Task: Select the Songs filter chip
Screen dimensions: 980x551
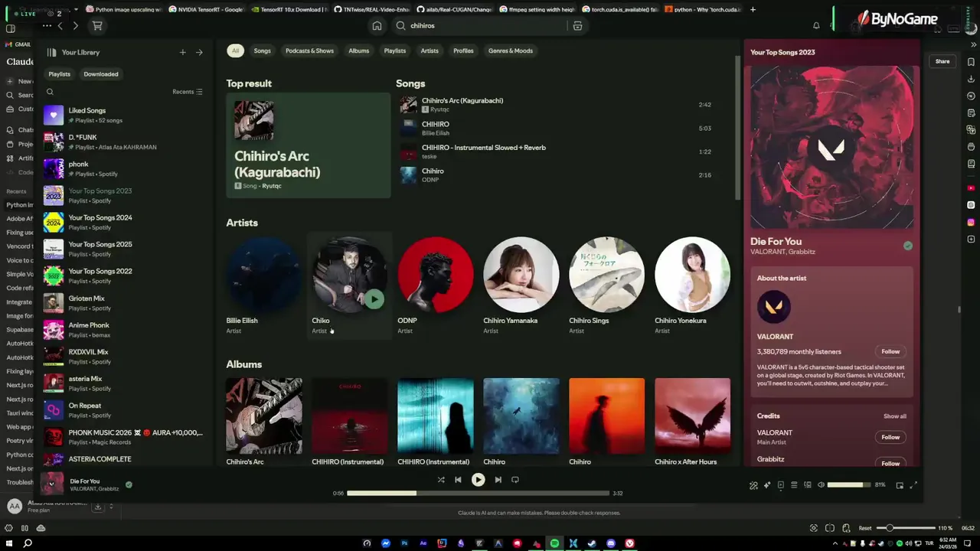Action: [262, 51]
